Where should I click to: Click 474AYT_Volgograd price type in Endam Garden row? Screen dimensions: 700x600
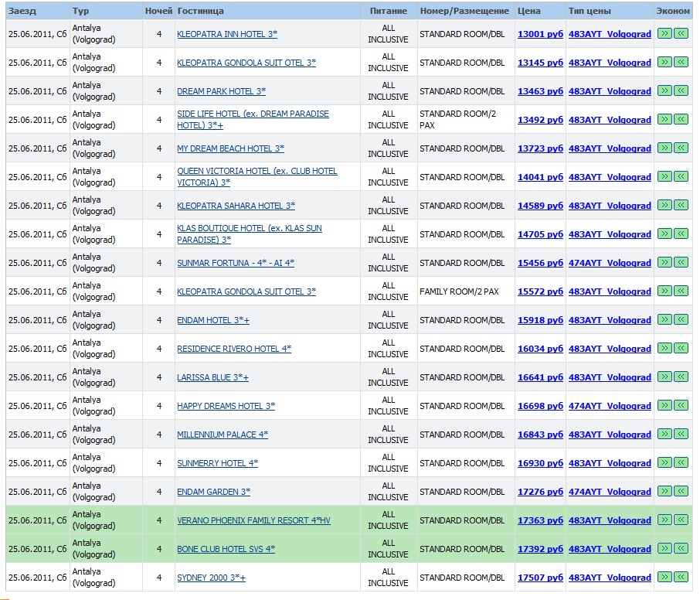coord(610,492)
